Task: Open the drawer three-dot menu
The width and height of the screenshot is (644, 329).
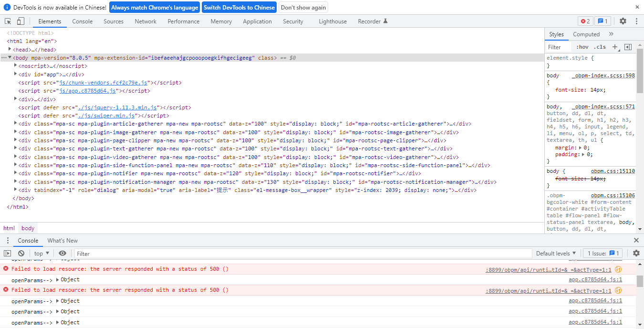Action: [x=8, y=240]
